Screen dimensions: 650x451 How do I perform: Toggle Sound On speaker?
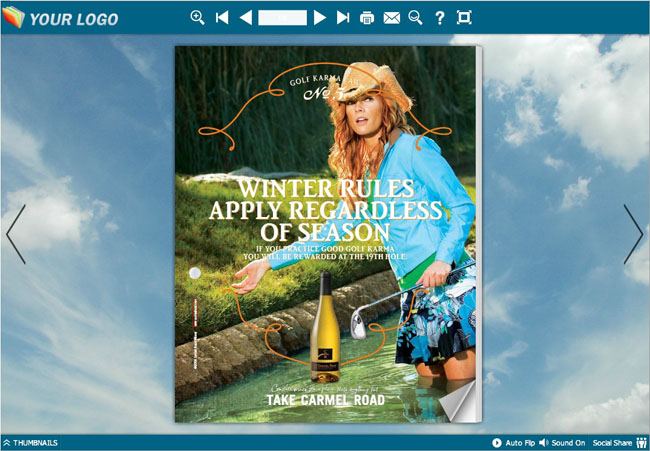click(x=562, y=443)
